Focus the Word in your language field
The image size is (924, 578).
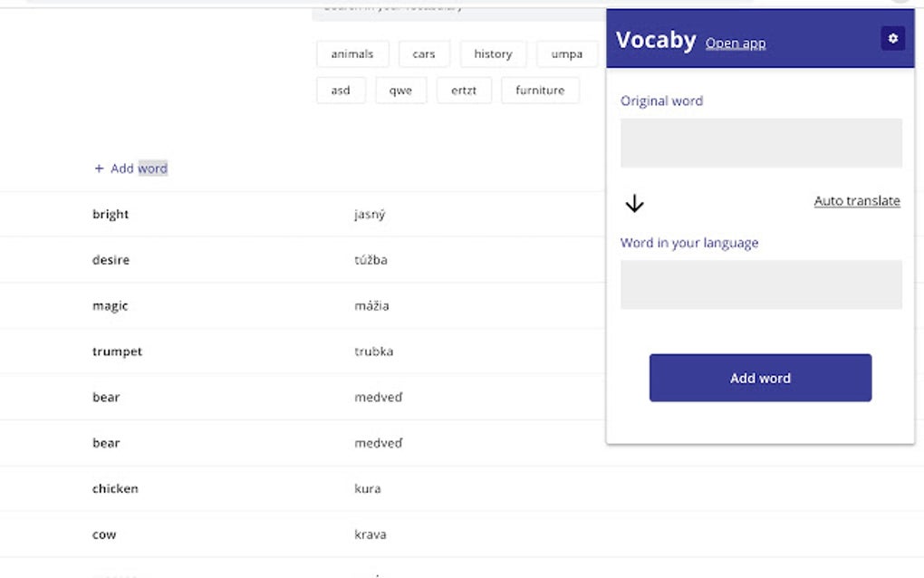761,284
